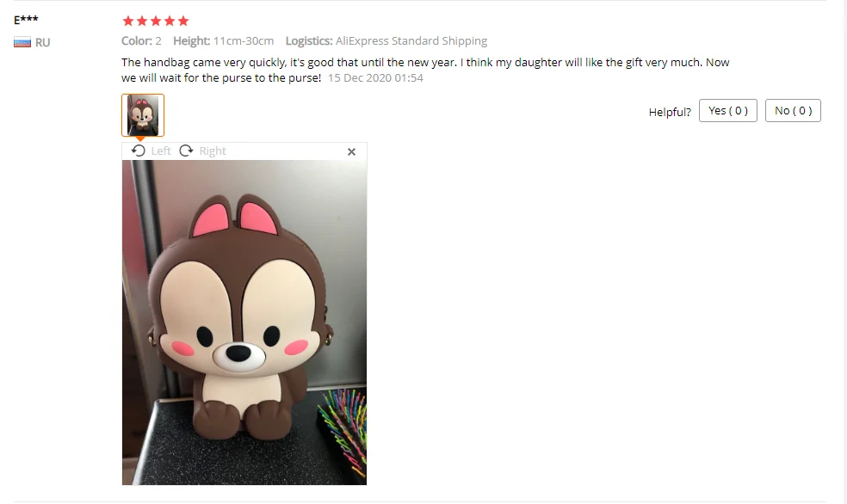This screenshot has width=847, height=504.
Task: Click the second red rating star
Action: point(141,21)
